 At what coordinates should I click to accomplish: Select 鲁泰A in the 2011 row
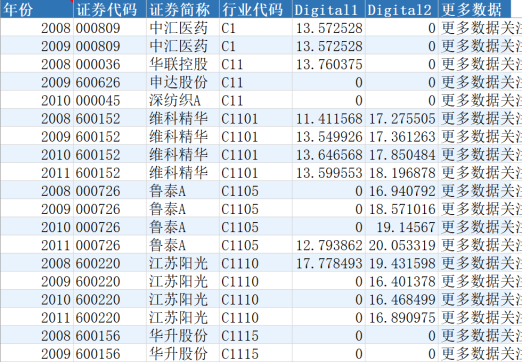pyautogui.click(x=183, y=245)
